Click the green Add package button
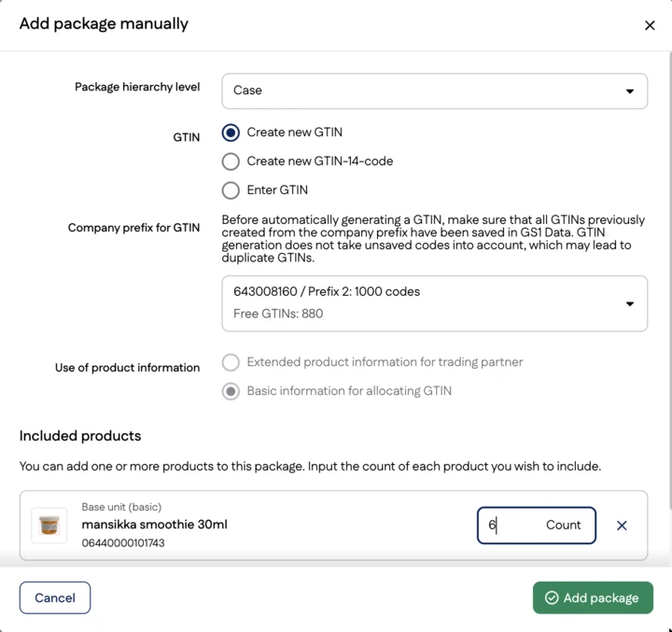The image size is (672, 632). point(593,597)
